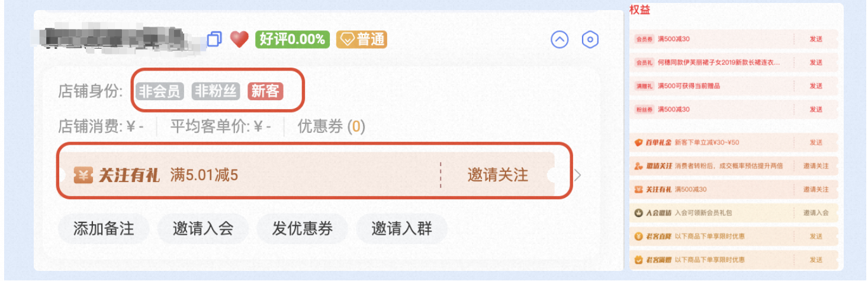Click the 添加备注 button
The height and width of the screenshot is (281, 868).
[x=104, y=229]
